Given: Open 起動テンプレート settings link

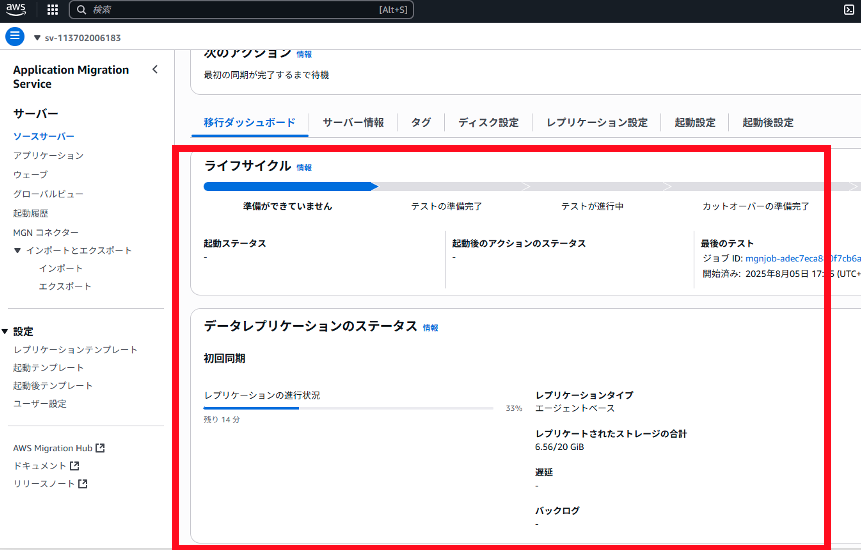Looking at the screenshot, I should click(48, 368).
